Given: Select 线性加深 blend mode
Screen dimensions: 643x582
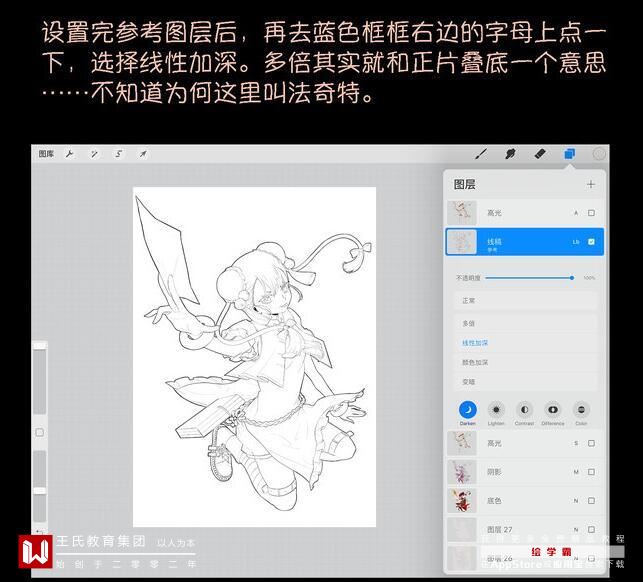Looking at the screenshot, I should coord(475,343).
